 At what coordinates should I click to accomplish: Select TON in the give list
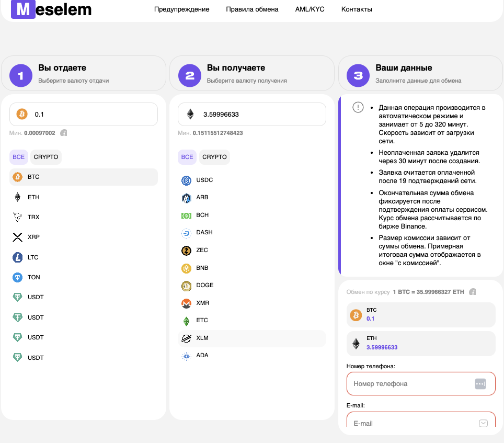(84, 277)
